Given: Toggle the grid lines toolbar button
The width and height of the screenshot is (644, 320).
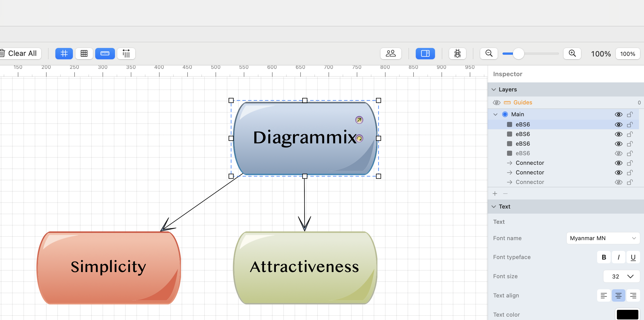Looking at the screenshot, I should [x=64, y=53].
